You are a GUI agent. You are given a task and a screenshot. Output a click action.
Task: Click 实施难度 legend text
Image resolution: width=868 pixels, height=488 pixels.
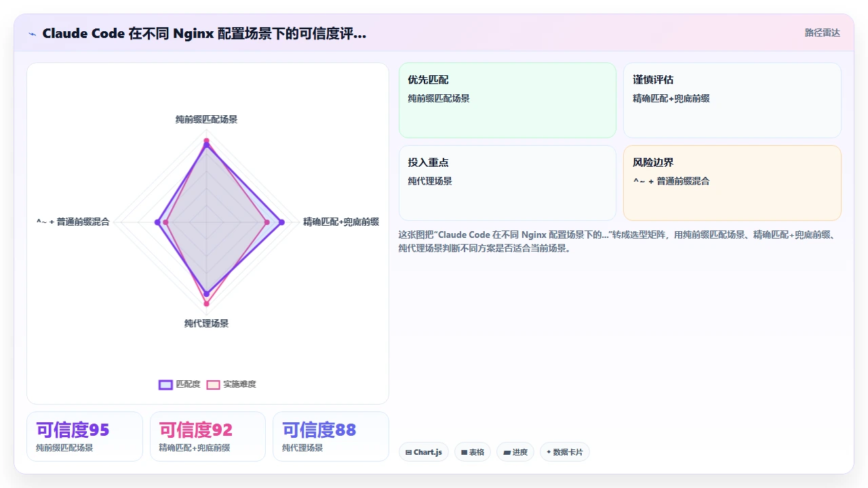click(x=239, y=384)
